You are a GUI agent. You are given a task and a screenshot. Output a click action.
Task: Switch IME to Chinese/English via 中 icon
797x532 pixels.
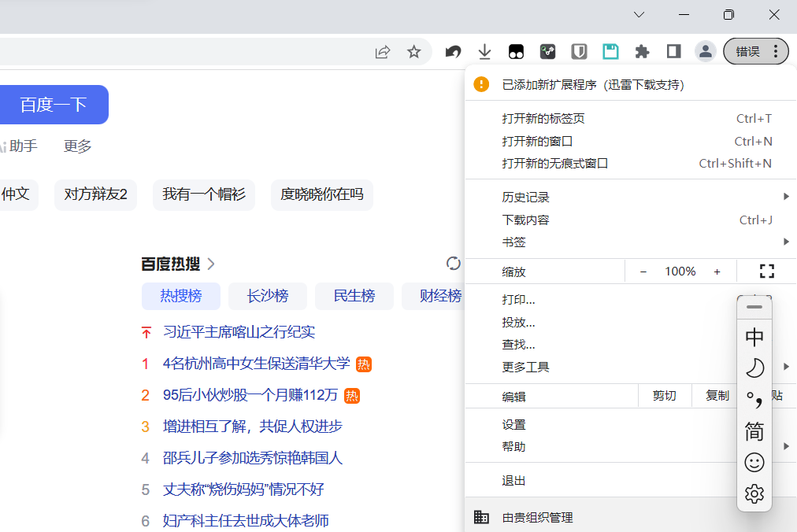(x=754, y=337)
